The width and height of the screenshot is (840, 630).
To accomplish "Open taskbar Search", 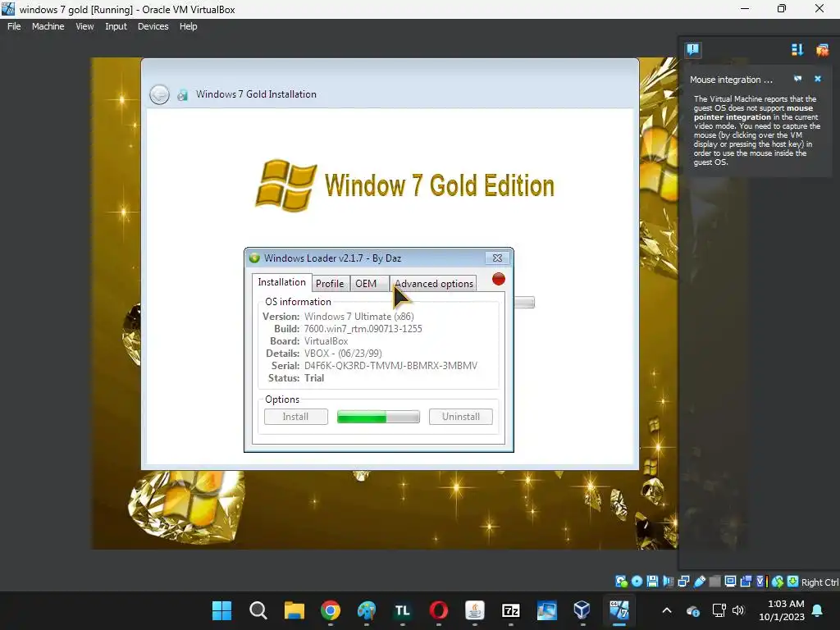I will point(258,610).
